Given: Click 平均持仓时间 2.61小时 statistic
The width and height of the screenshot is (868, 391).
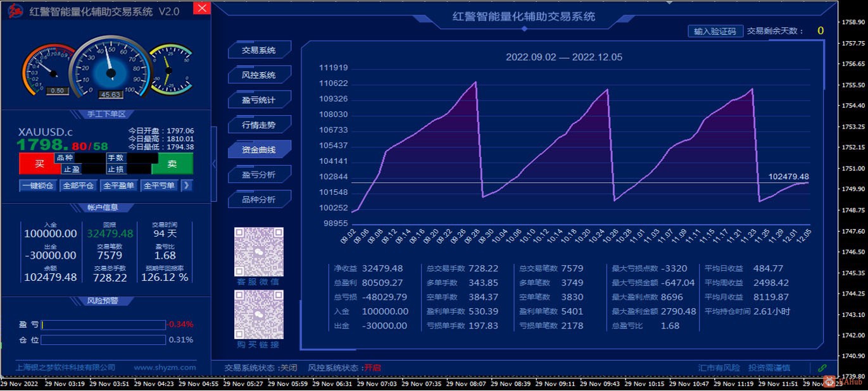Looking at the screenshot, I should tap(747, 311).
